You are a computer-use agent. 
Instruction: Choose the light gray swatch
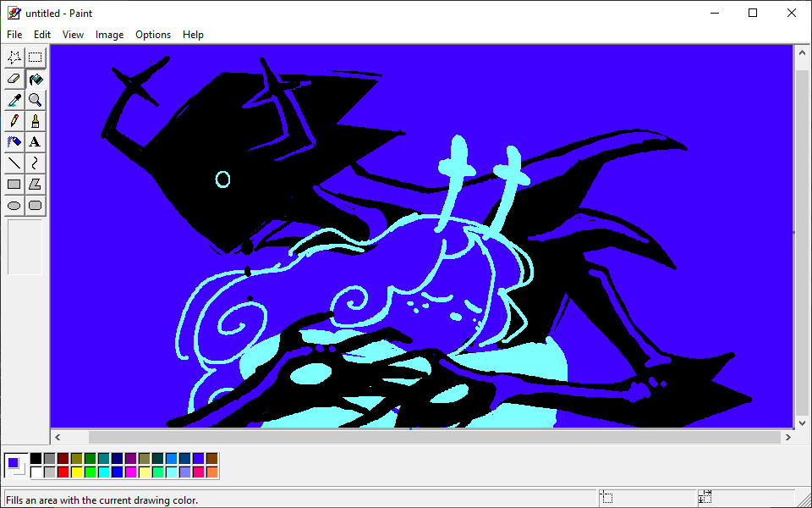point(49,472)
